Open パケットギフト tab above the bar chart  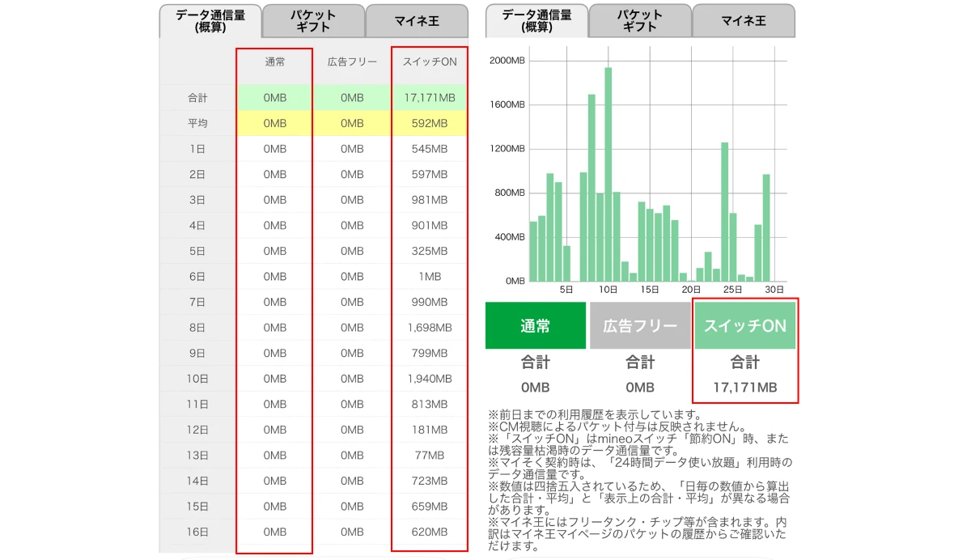coord(640,21)
